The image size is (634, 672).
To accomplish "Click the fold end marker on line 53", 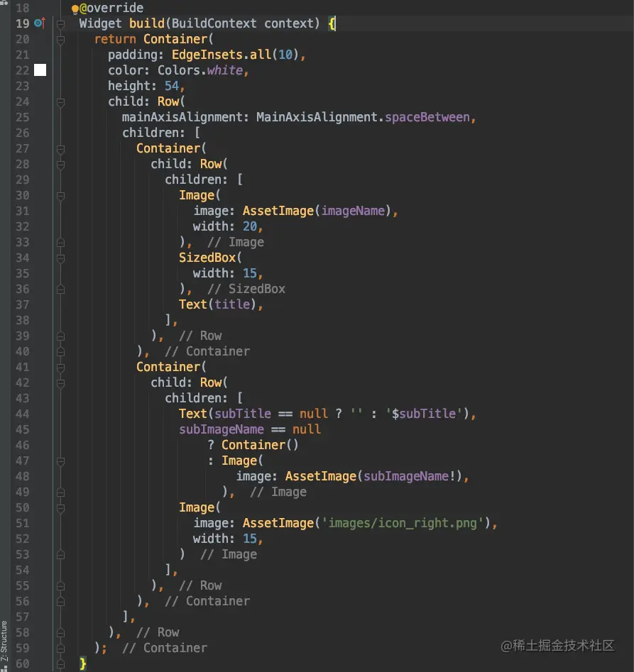I will [x=60, y=555].
